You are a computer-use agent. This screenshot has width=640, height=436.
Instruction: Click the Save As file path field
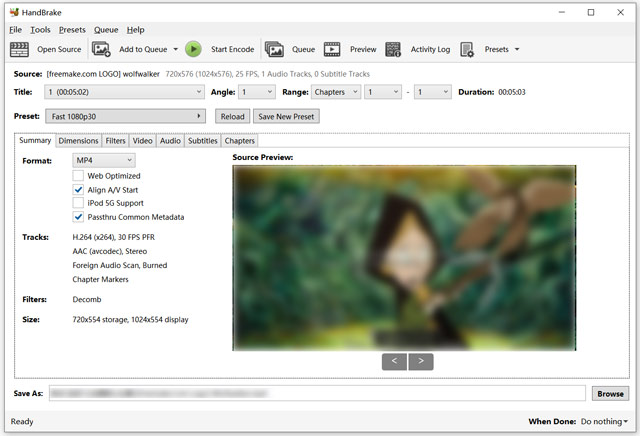point(317,394)
